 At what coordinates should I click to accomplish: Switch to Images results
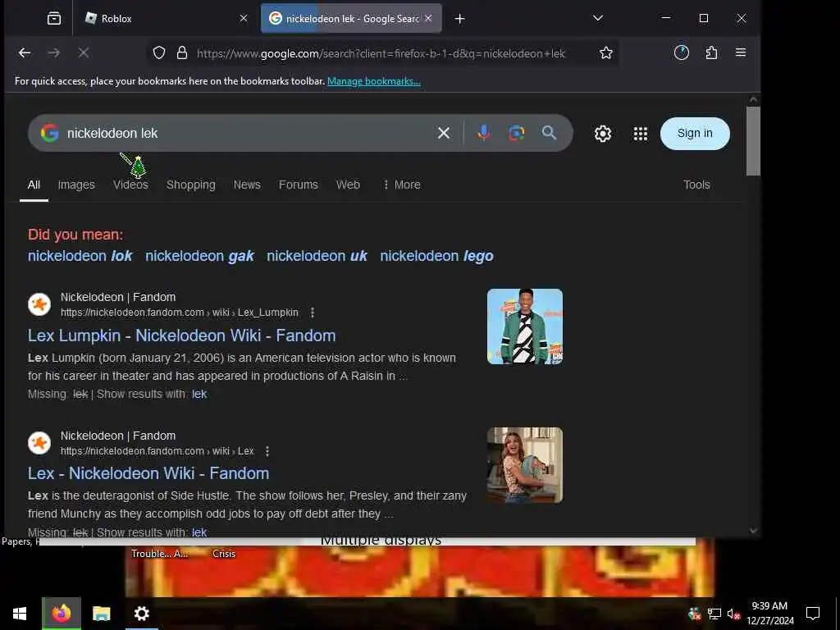pos(76,185)
